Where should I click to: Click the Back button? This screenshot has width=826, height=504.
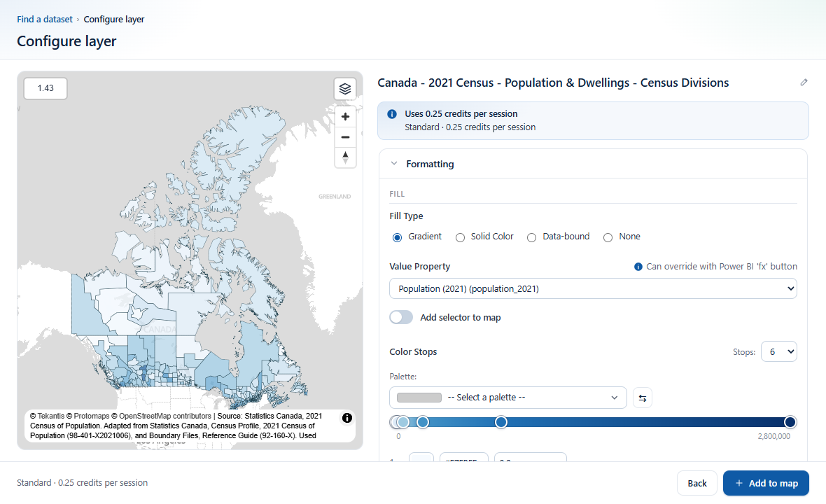pos(697,483)
